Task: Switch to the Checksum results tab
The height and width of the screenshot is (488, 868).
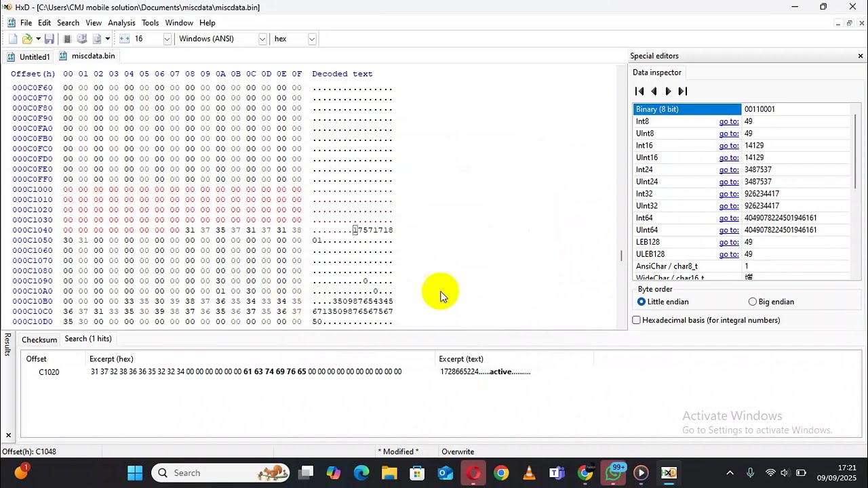Action: [39, 340]
